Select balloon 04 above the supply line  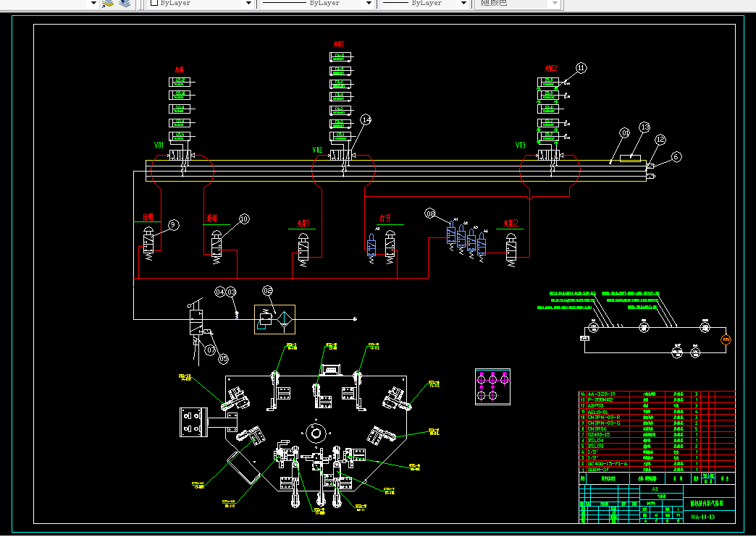[220, 292]
